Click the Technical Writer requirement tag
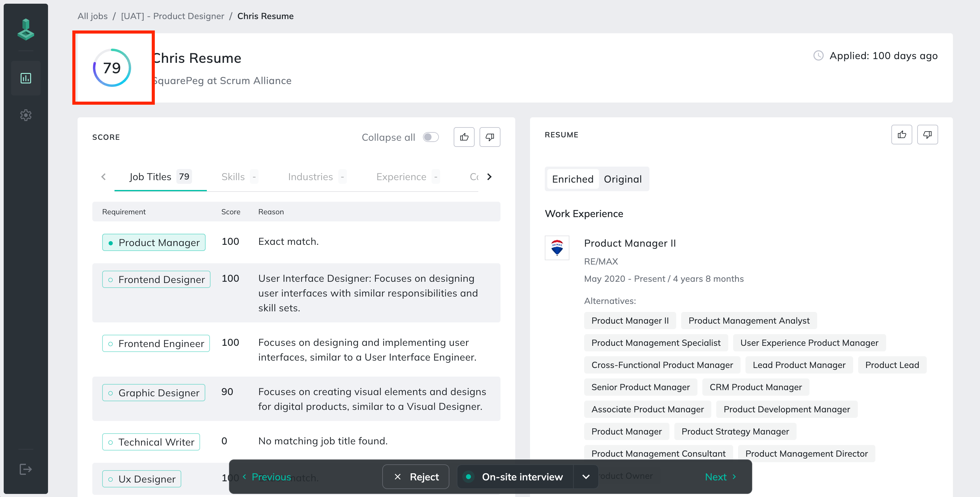980x497 pixels. pos(151,442)
